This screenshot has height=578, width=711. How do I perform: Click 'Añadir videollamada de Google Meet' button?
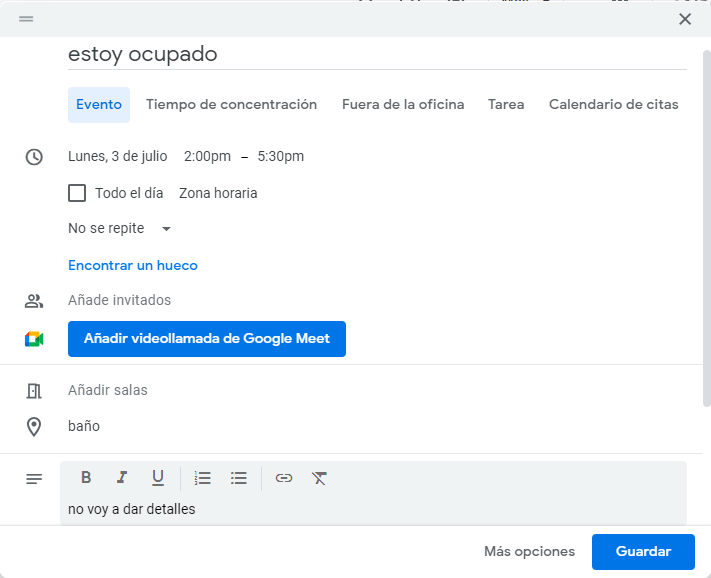[x=207, y=339]
